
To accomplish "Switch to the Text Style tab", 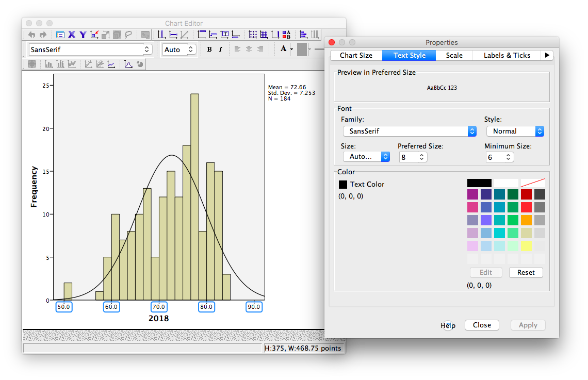I will [409, 56].
